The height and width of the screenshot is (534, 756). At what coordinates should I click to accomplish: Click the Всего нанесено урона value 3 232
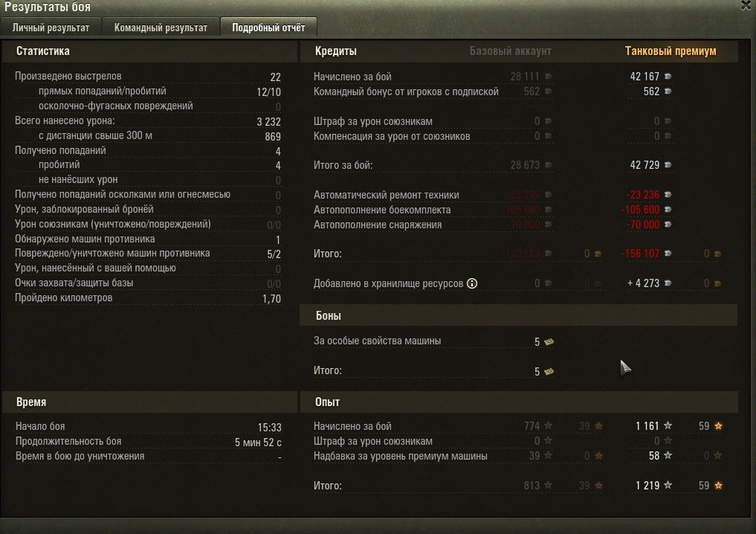coord(268,121)
